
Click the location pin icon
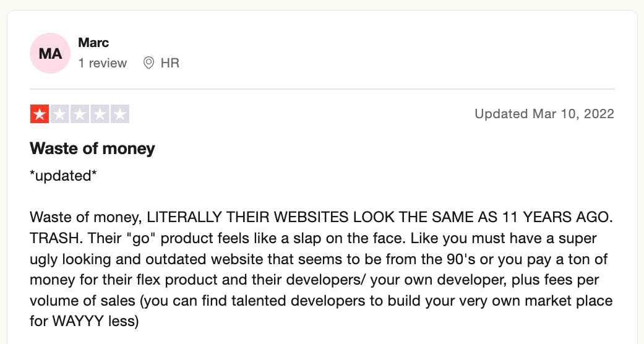tap(148, 63)
